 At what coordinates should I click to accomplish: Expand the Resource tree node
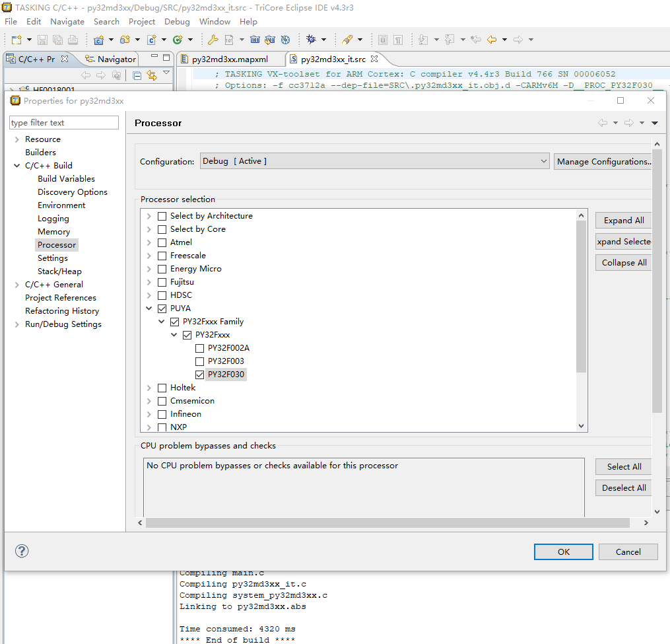[x=17, y=139]
